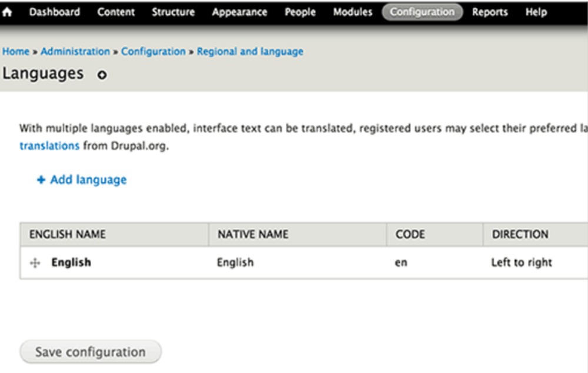Click the drag handle next to English
This screenshot has width=588, height=373.
click(35, 264)
